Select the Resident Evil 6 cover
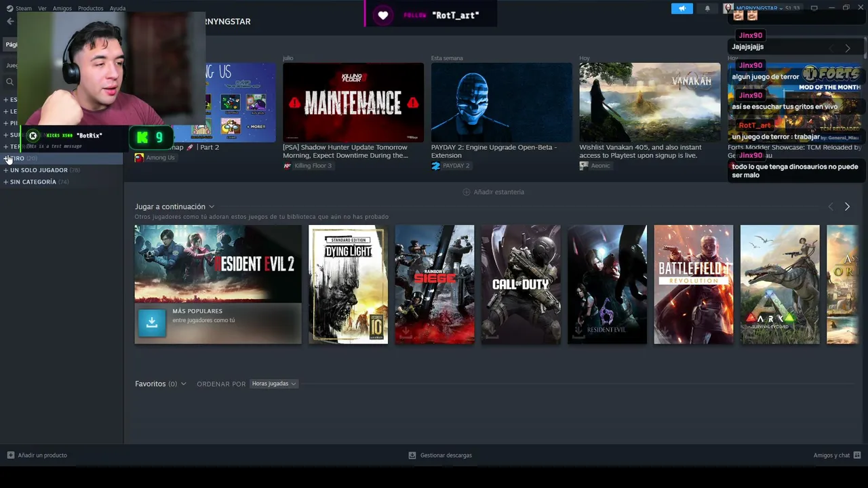868x488 pixels. [607, 285]
